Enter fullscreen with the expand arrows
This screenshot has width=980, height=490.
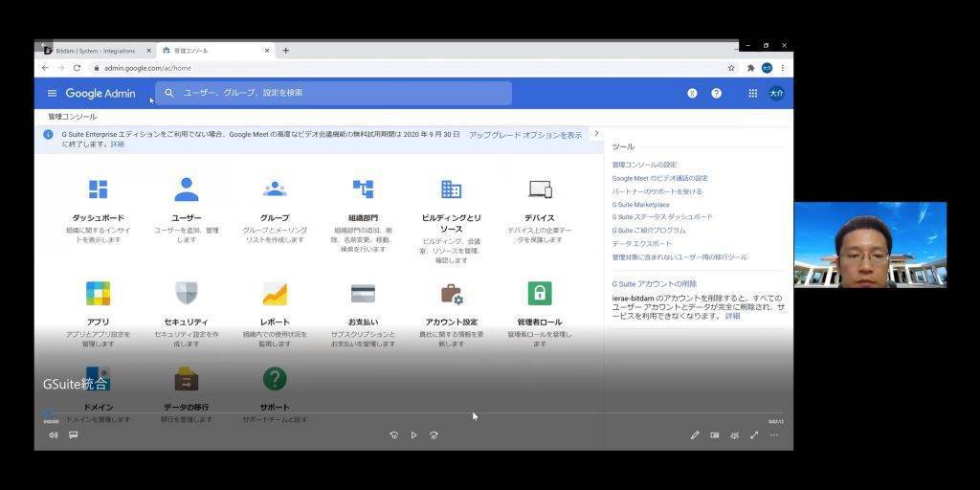[x=754, y=435]
